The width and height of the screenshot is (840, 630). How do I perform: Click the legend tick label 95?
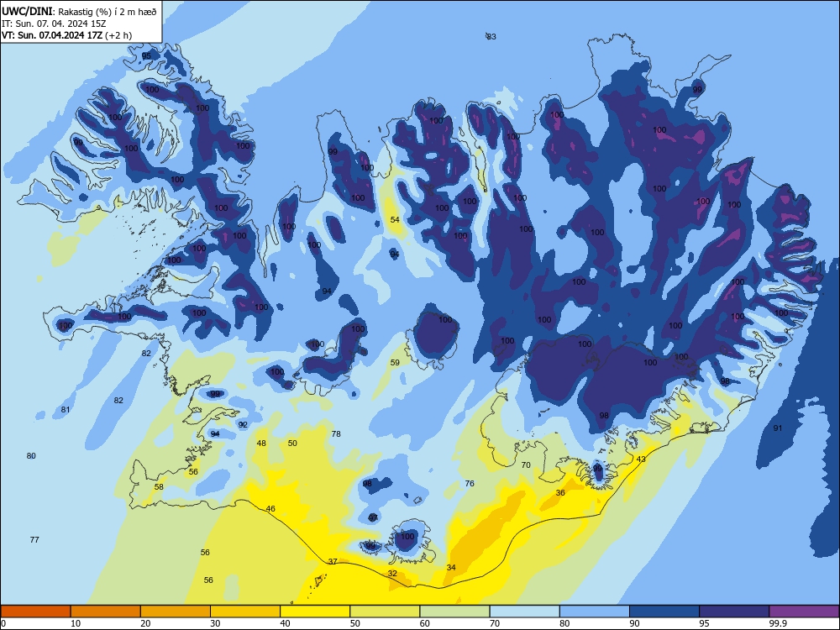(704, 623)
